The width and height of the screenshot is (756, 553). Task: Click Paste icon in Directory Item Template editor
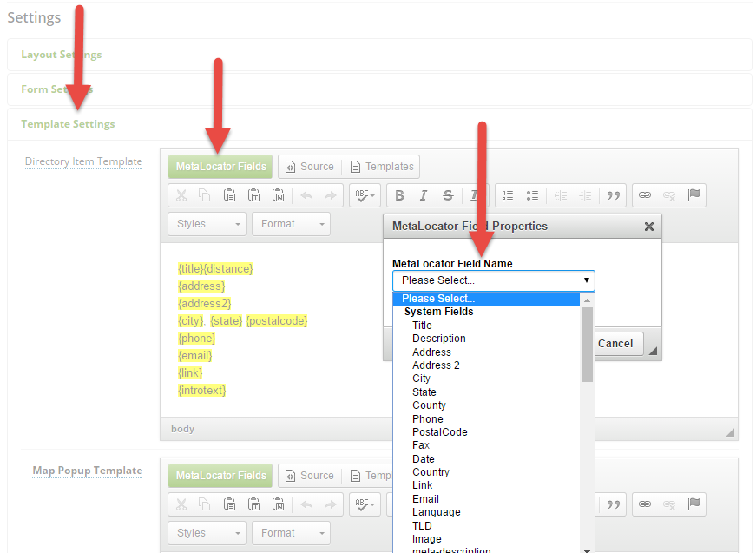pos(229,195)
